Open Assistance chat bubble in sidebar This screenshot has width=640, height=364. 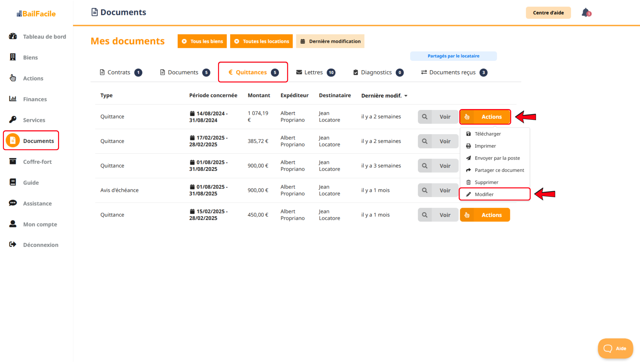[13, 203]
